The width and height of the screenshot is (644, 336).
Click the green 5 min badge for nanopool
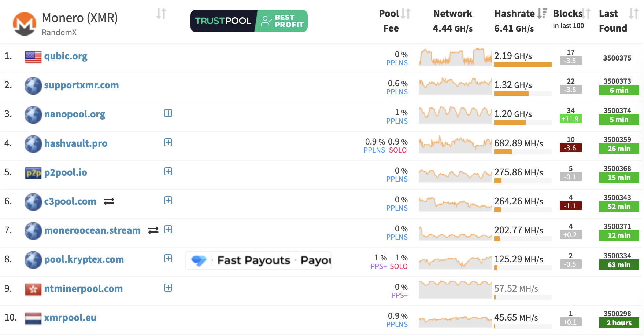click(619, 120)
